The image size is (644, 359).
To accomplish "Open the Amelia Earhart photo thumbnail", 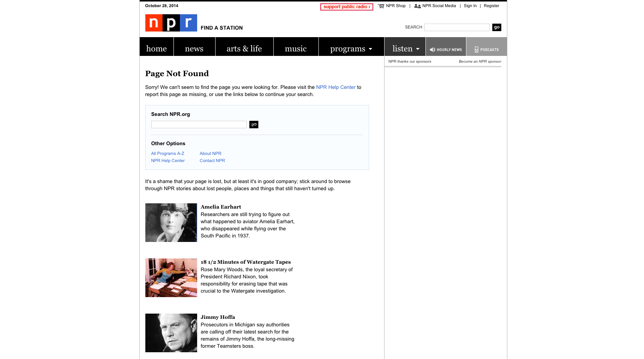I will click(x=171, y=222).
